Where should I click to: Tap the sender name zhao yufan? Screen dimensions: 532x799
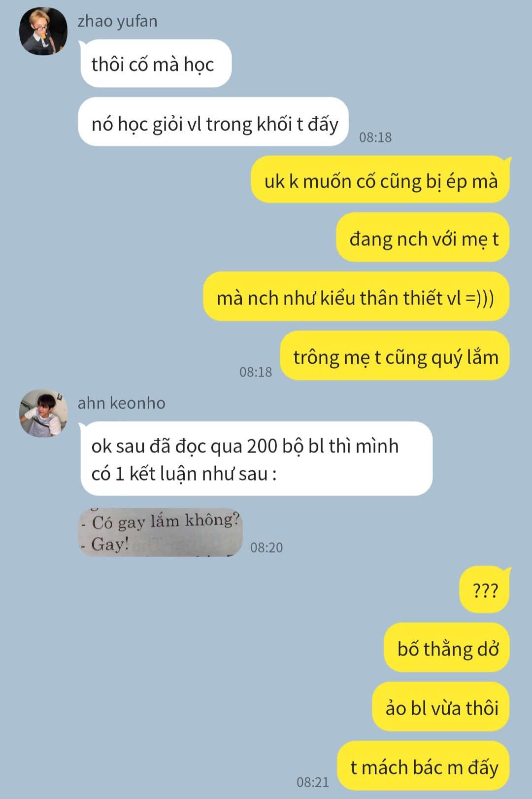click(117, 21)
